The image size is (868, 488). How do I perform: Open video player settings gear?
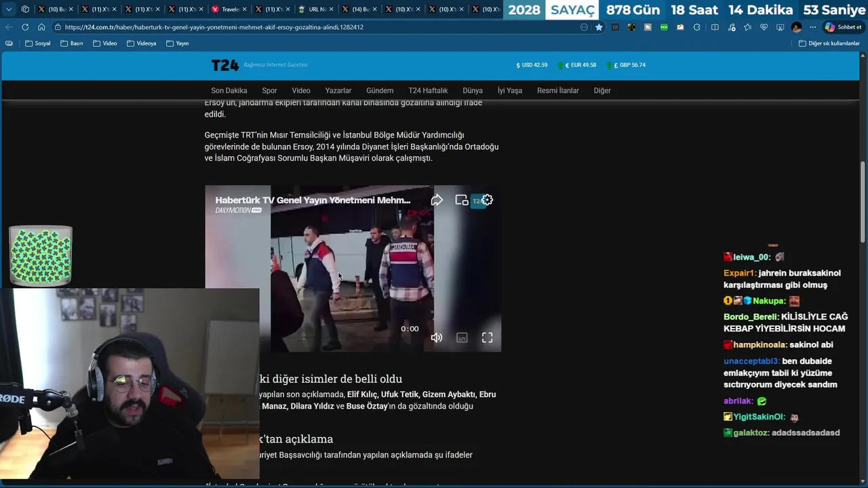click(487, 200)
